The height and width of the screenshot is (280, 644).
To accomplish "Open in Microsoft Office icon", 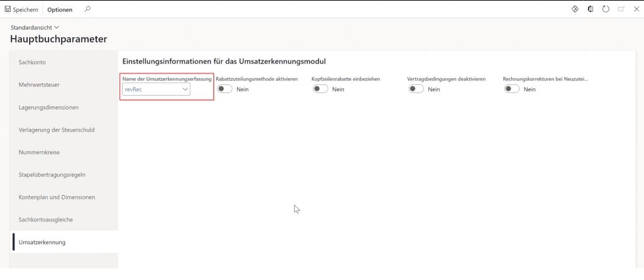I will pos(590,9).
